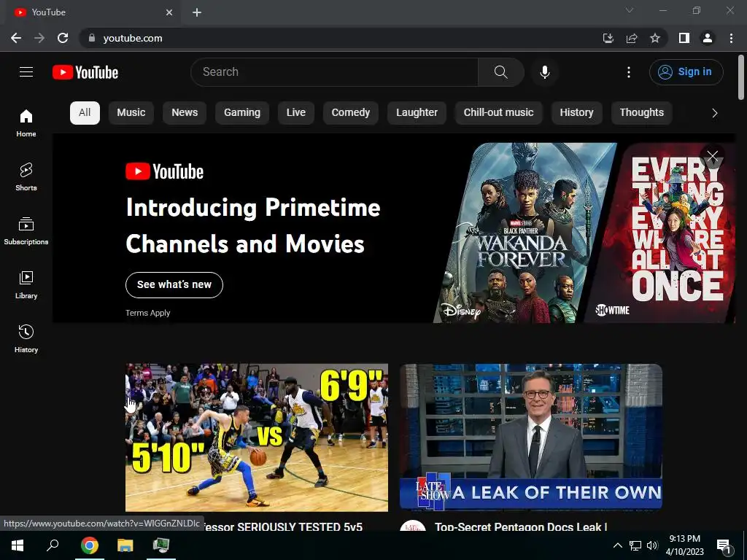Viewport: 747px width, 560px height.
Task: Open Shorts from sidebar
Action: tap(26, 176)
